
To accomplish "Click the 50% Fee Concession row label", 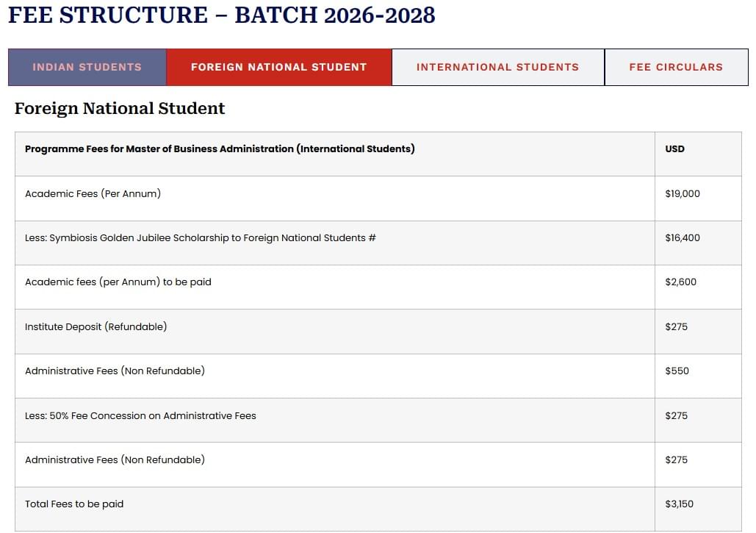I will [140, 416].
